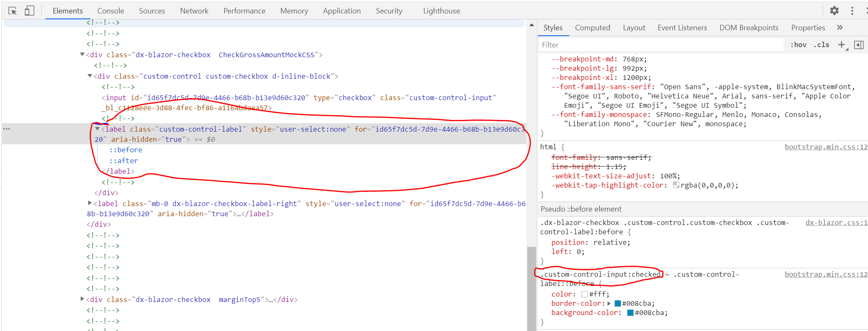Click the background-color #008cba color swatch
868x331 pixels.
[x=630, y=312]
